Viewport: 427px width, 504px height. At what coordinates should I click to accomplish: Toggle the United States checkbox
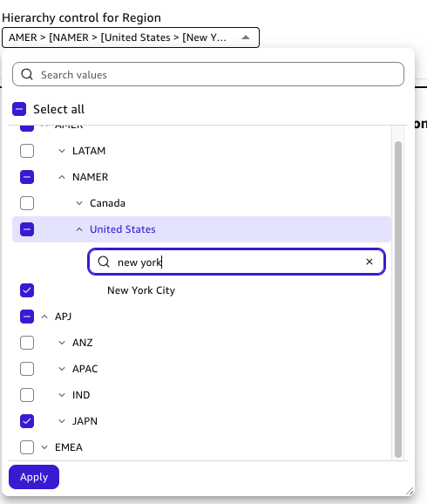point(27,229)
